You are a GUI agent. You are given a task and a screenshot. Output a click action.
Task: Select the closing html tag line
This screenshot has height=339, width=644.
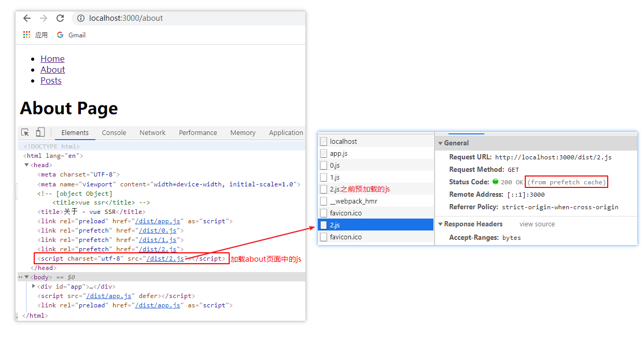point(35,315)
